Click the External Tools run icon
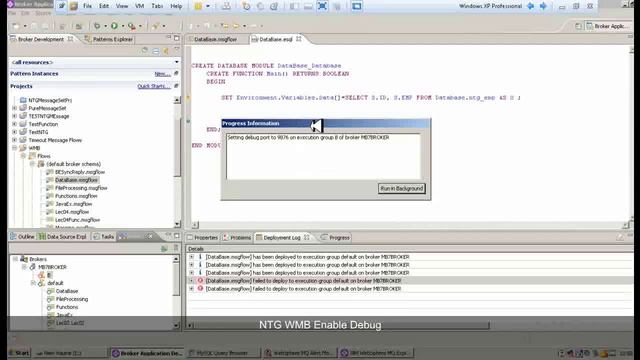Image resolution: width=640 pixels, height=360 pixels. coord(131,26)
